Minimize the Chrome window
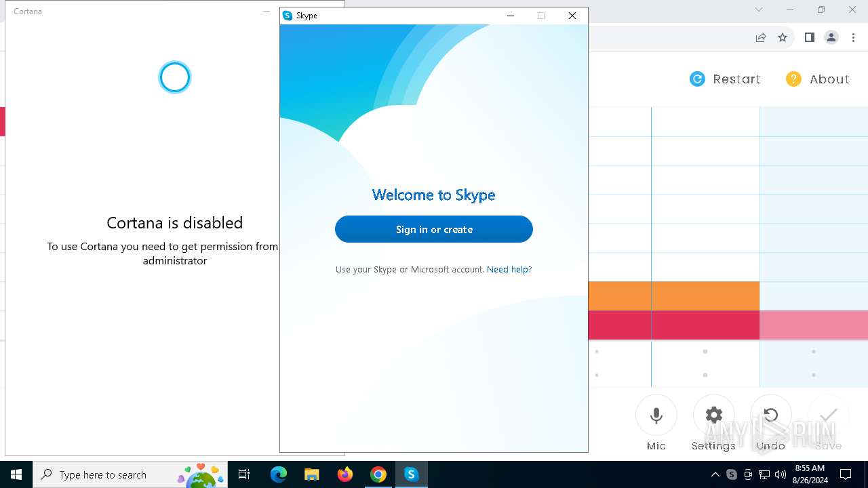This screenshot has width=868, height=488. click(790, 9)
